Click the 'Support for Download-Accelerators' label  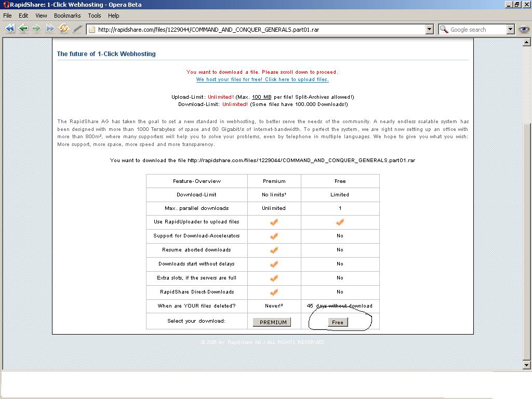(x=196, y=236)
